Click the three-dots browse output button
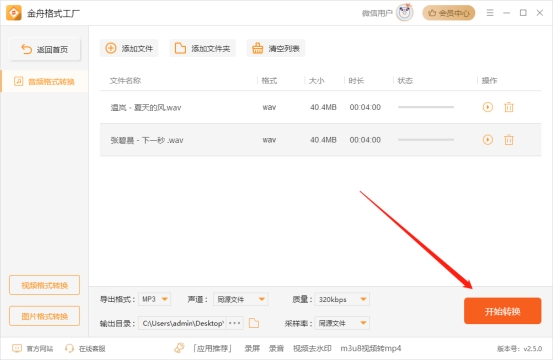The height and width of the screenshot is (360, 554). tap(235, 323)
